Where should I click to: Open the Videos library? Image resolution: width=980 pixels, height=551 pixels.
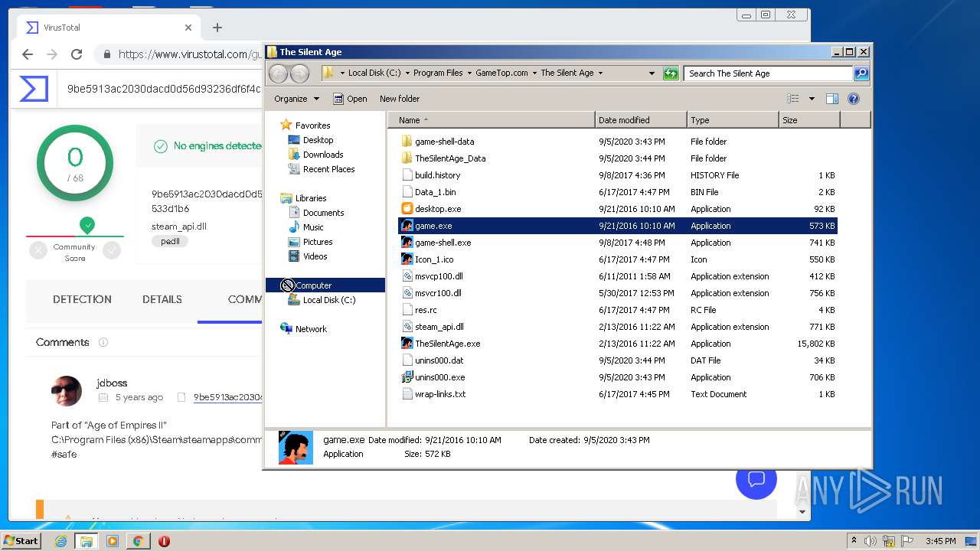(315, 256)
